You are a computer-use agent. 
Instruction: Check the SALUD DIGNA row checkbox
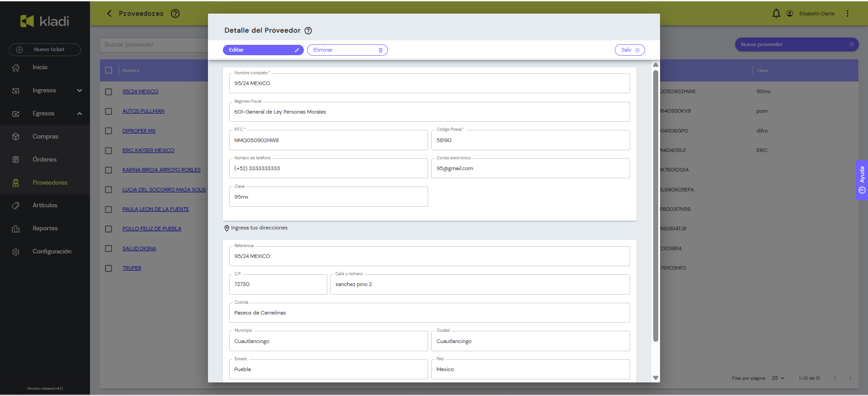tap(108, 248)
